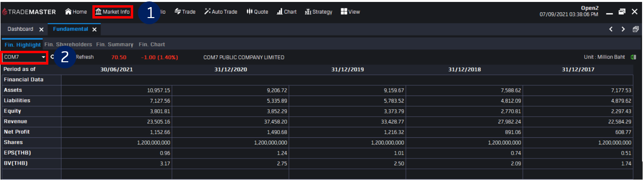Screen dimensions: 644x180
Task: Go to next tab with right arrow
Action: click(623, 29)
